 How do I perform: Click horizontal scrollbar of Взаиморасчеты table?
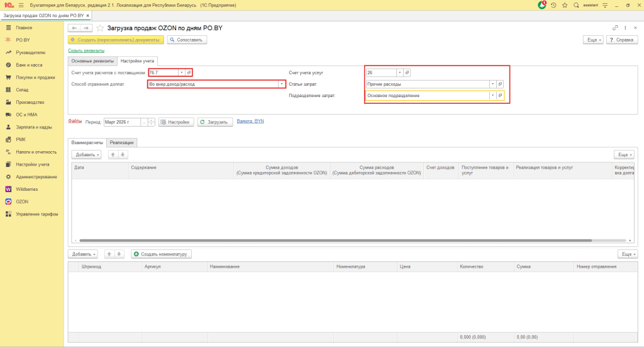(x=336, y=241)
